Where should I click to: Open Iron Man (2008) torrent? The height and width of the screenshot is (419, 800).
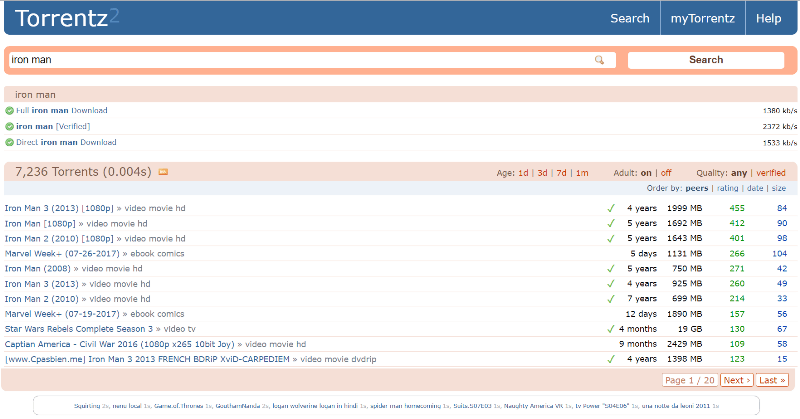[x=38, y=268]
